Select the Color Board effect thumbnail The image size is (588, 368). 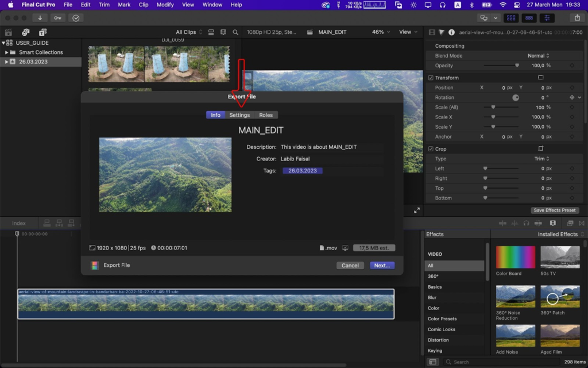(515, 257)
